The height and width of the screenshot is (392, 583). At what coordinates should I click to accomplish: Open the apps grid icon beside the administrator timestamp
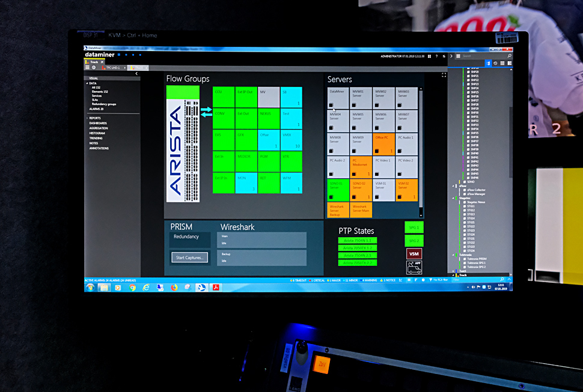[430, 56]
